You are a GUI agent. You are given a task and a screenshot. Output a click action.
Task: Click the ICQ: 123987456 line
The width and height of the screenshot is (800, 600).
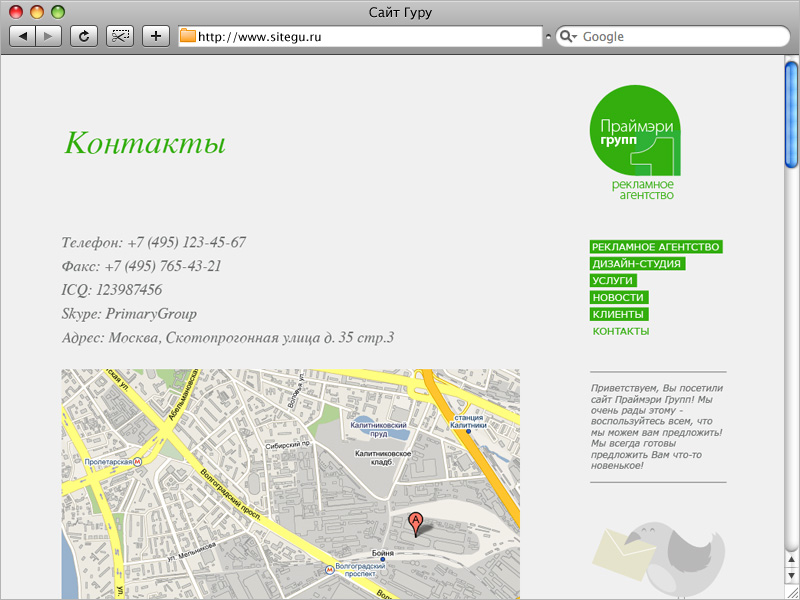pyautogui.click(x=112, y=290)
